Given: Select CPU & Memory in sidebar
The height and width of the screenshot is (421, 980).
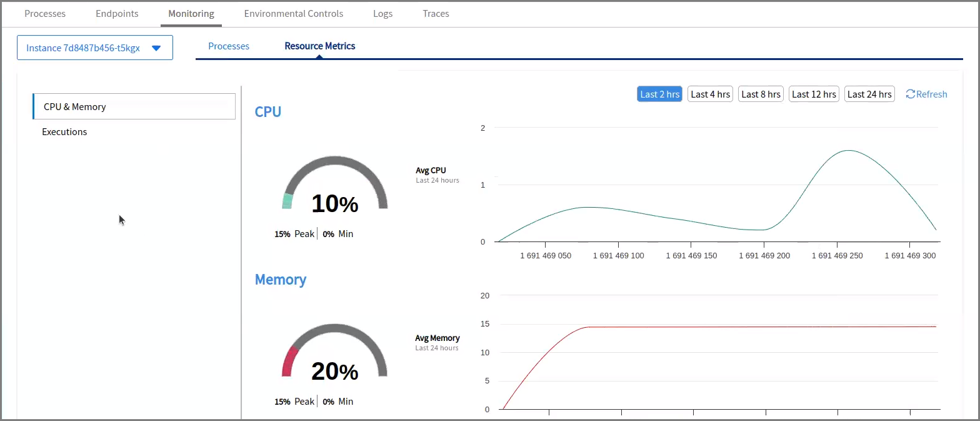Looking at the screenshot, I should pos(134,107).
